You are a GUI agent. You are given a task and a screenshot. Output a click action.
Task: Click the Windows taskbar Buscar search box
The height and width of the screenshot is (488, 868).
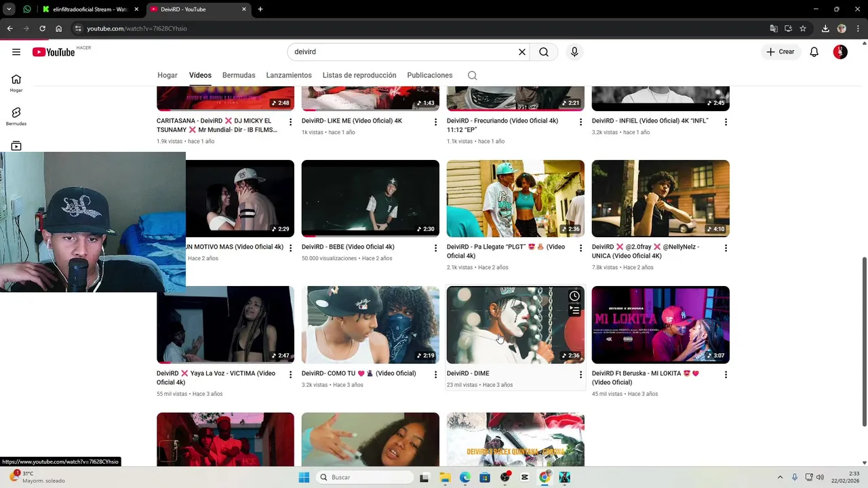(x=366, y=477)
